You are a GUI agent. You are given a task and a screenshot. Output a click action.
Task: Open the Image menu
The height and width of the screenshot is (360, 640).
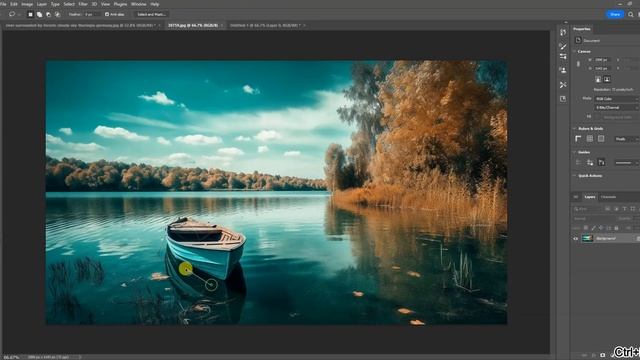pyautogui.click(x=27, y=4)
